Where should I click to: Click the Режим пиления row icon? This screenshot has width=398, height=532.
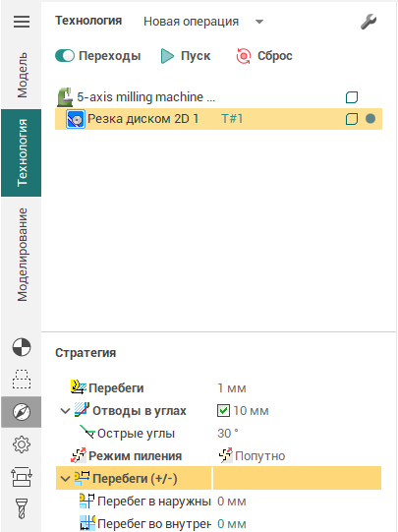pyautogui.click(x=79, y=455)
